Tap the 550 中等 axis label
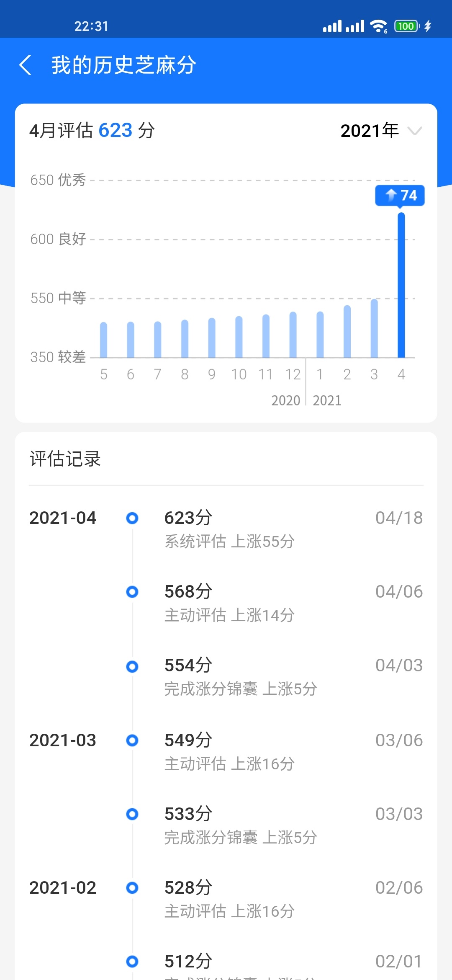 click(58, 298)
